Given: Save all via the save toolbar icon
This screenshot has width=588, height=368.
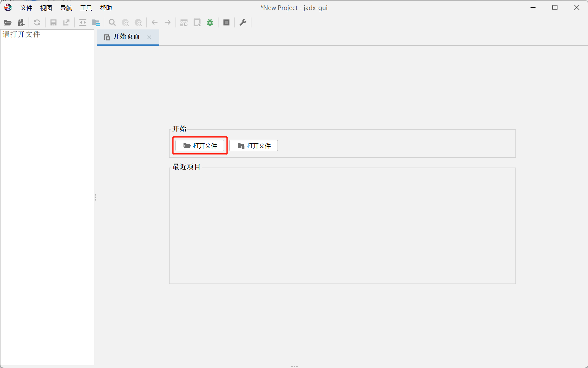Looking at the screenshot, I should (53, 22).
